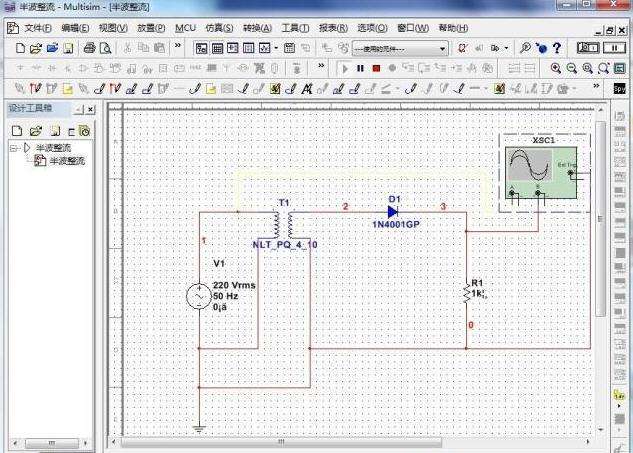Click the Help question mark icon
633x453 pixels.
click(x=557, y=47)
